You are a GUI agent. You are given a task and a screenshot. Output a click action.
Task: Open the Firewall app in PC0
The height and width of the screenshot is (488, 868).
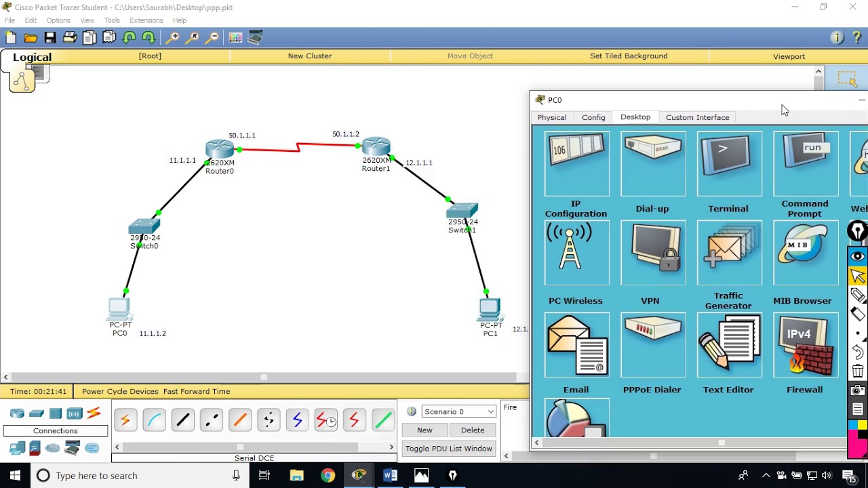click(x=806, y=344)
